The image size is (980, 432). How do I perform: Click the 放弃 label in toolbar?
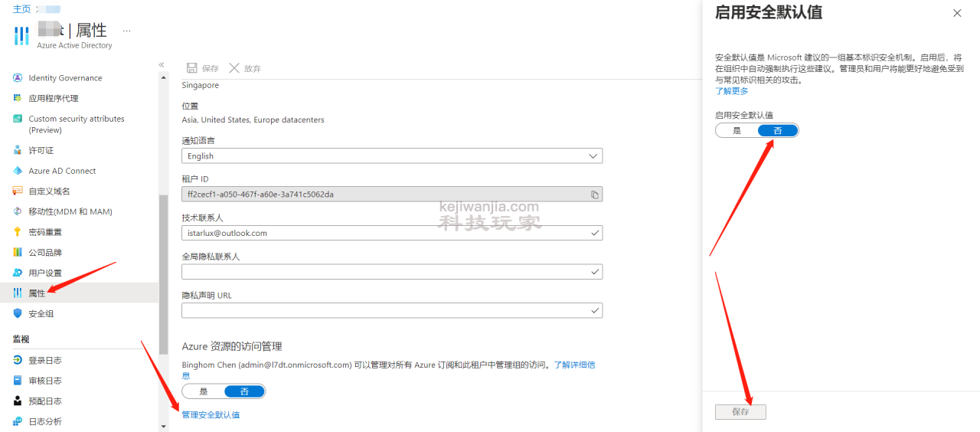[x=253, y=68]
